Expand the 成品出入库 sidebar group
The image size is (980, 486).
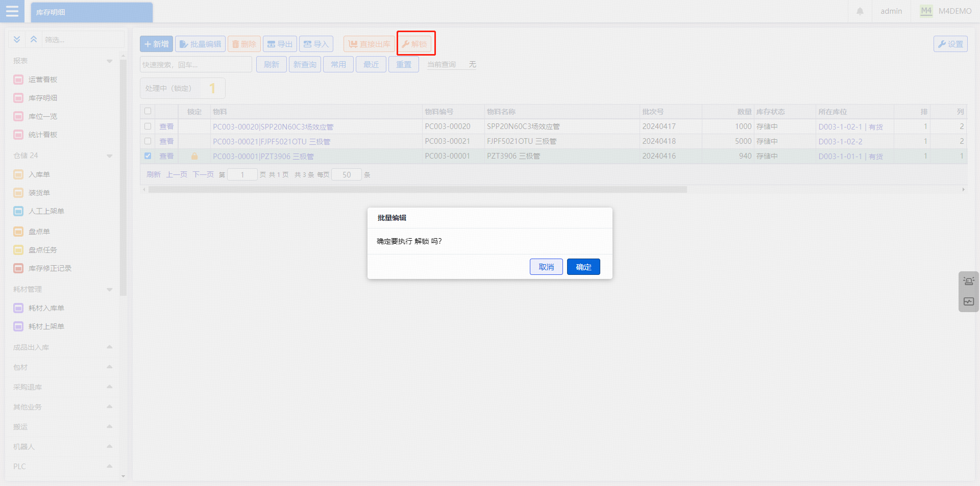(109, 347)
